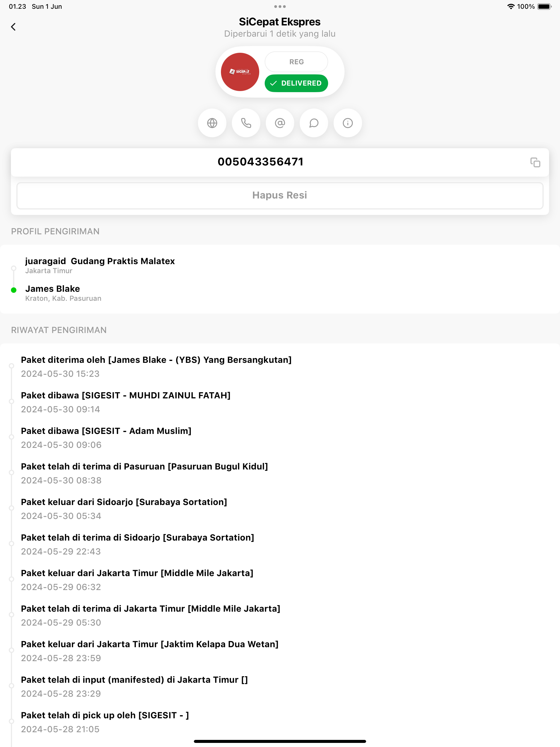Screen dimensions: 560x747
Task: Tap timestamp 2024-05-30 05:34
Action: (x=61, y=516)
